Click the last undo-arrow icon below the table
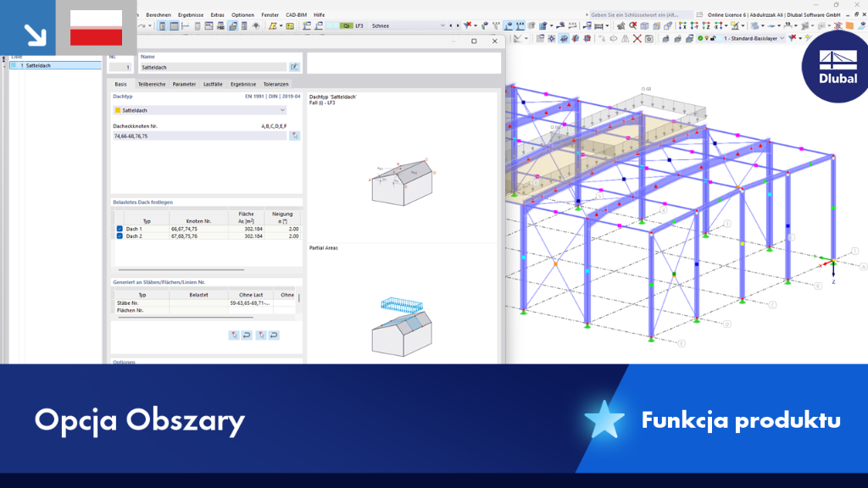Viewport: 868px width, 488px height. click(274, 335)
